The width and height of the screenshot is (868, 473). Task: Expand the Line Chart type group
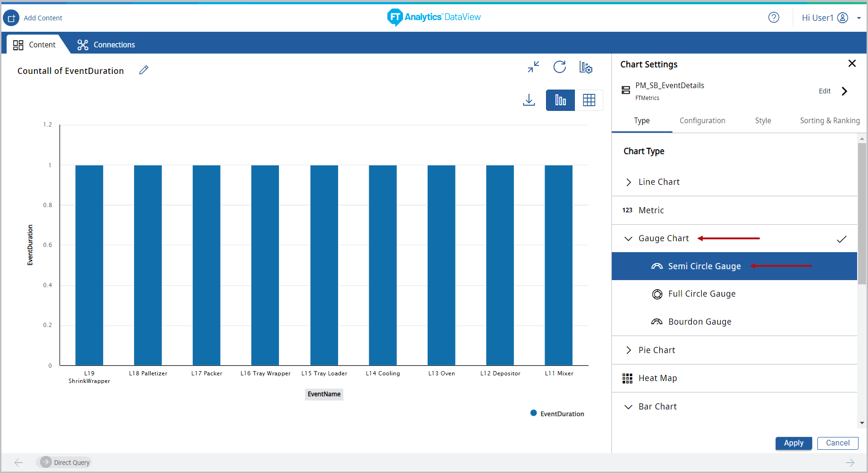pyautogui.click(x=628, y=182)
